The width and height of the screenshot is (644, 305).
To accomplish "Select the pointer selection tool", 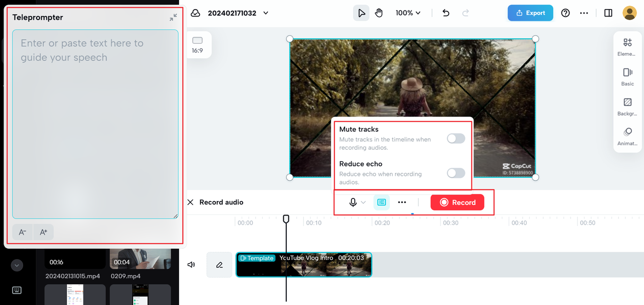I will pyautogui.click(x=361, y=13).
